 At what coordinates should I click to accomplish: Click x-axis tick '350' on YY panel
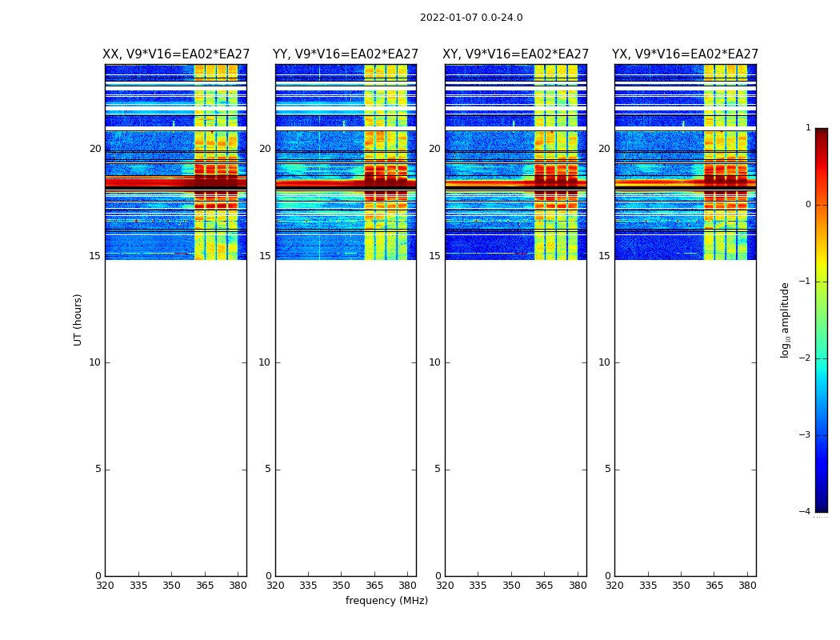342,586
